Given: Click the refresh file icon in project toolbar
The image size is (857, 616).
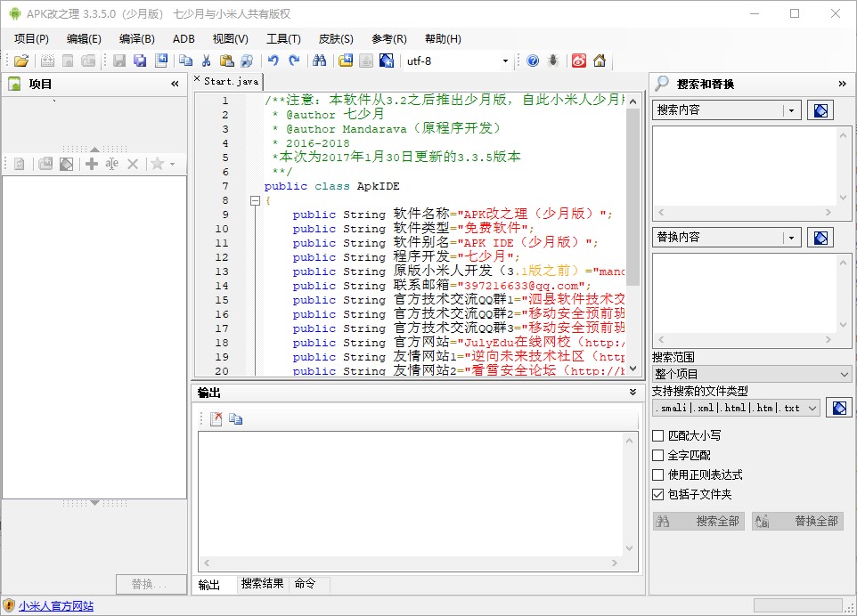Looking at the screenshot, I should (x=19, y=164).
